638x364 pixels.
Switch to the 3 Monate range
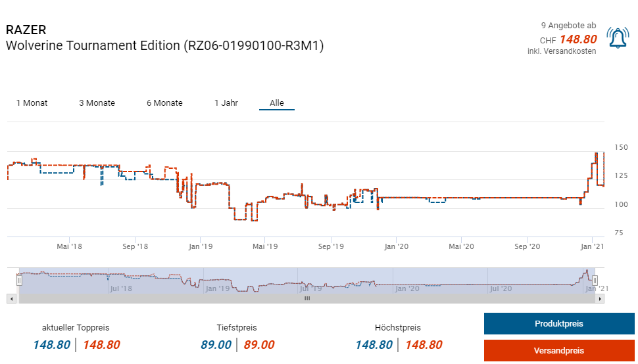(x=97, y=103)
